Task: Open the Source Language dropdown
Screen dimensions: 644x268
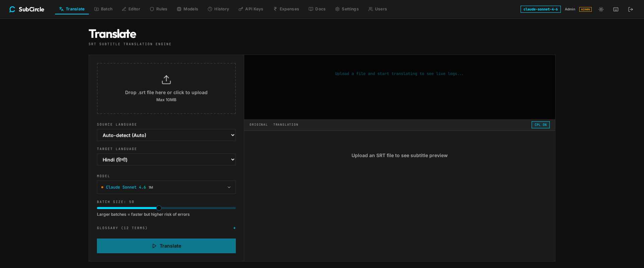Action: 166,135
